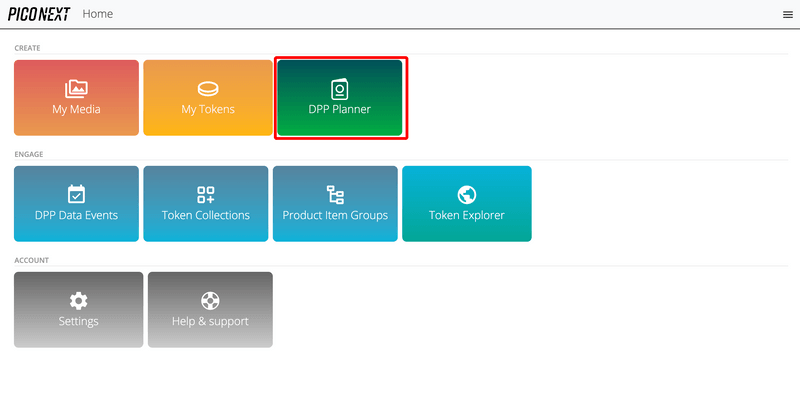The image size is (800, 417).
Task: Click the My Tokens coin icon
Action: [208, 89]
